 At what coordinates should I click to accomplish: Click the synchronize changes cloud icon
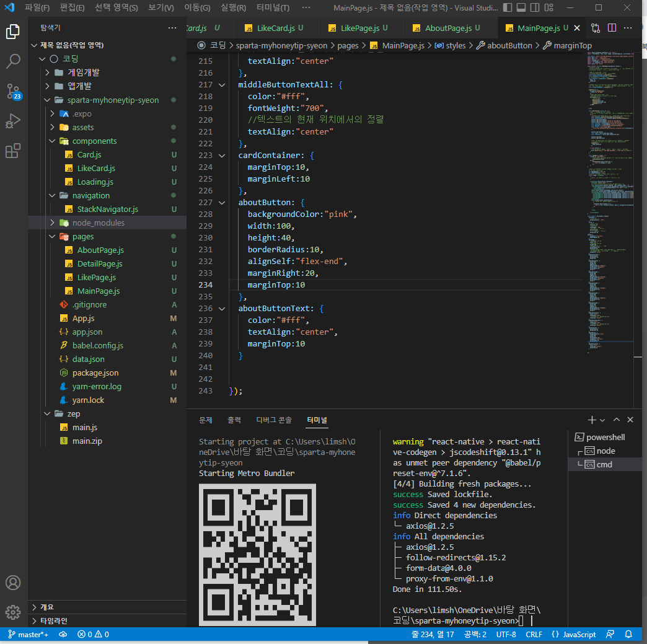[x=63, y=635]
